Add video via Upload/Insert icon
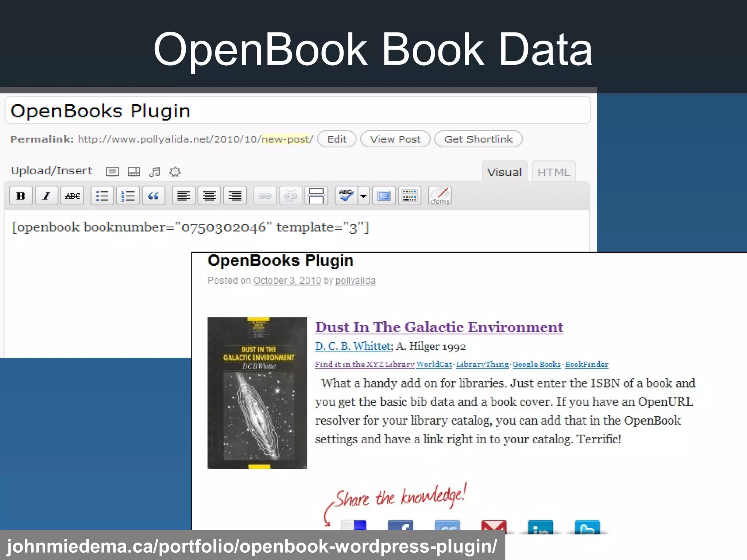The image size is (747, 560). click(x=134, y=171)
